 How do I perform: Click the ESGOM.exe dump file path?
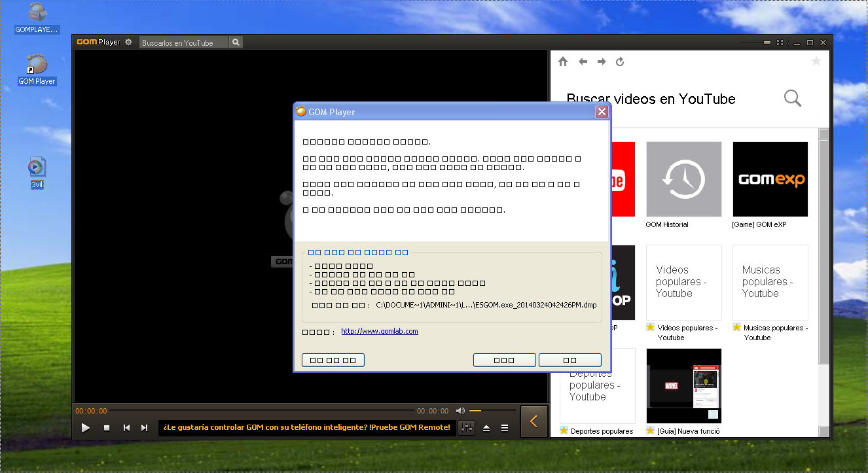click(x=486, y=305)
